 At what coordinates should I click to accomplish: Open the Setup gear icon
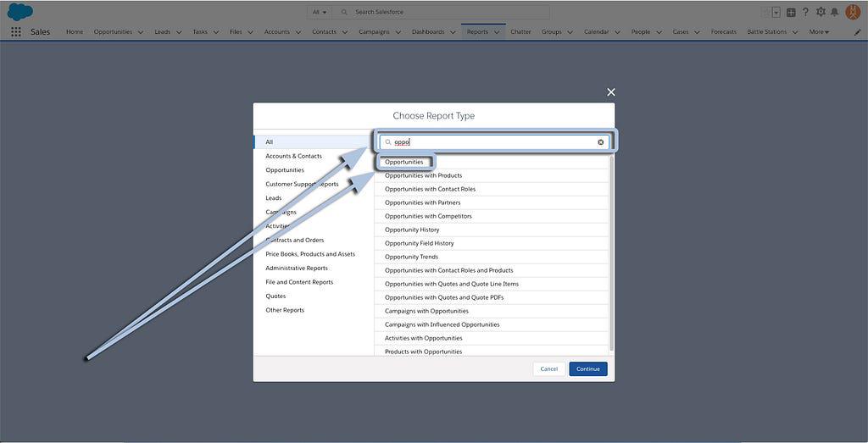tap(820, 12)
